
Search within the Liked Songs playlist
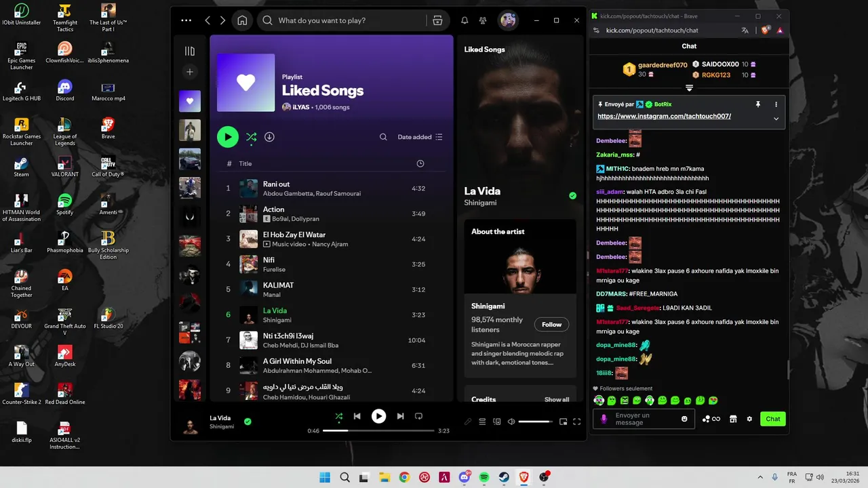(383, 137)
